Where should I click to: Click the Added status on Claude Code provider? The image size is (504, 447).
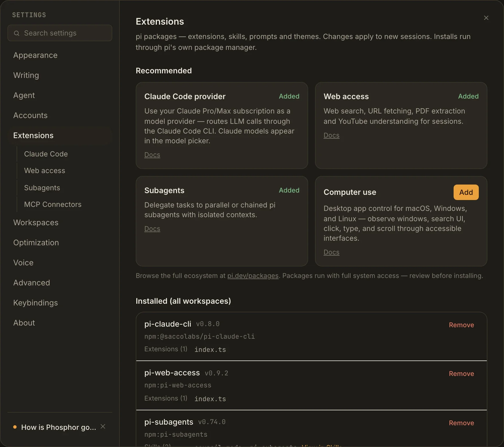[289, 96]
